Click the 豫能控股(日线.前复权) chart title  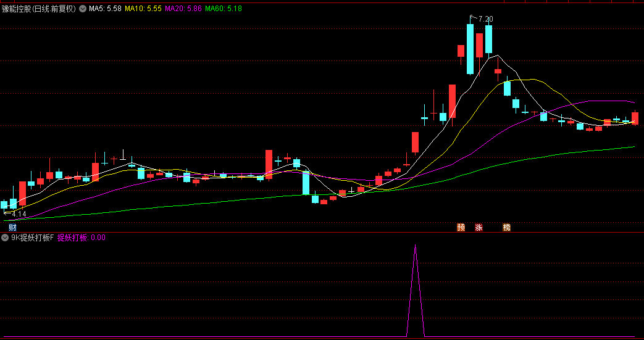coord(39,9)
